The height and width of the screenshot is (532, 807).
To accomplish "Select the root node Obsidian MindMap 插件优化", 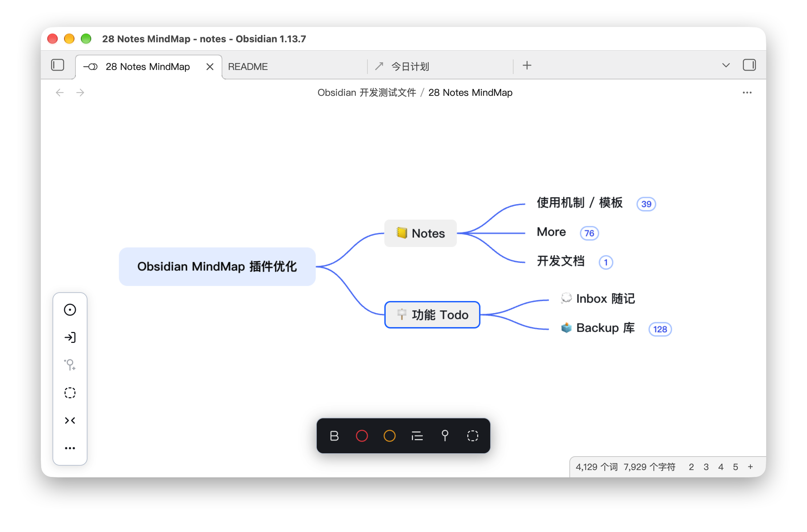I will coord(217,267).
